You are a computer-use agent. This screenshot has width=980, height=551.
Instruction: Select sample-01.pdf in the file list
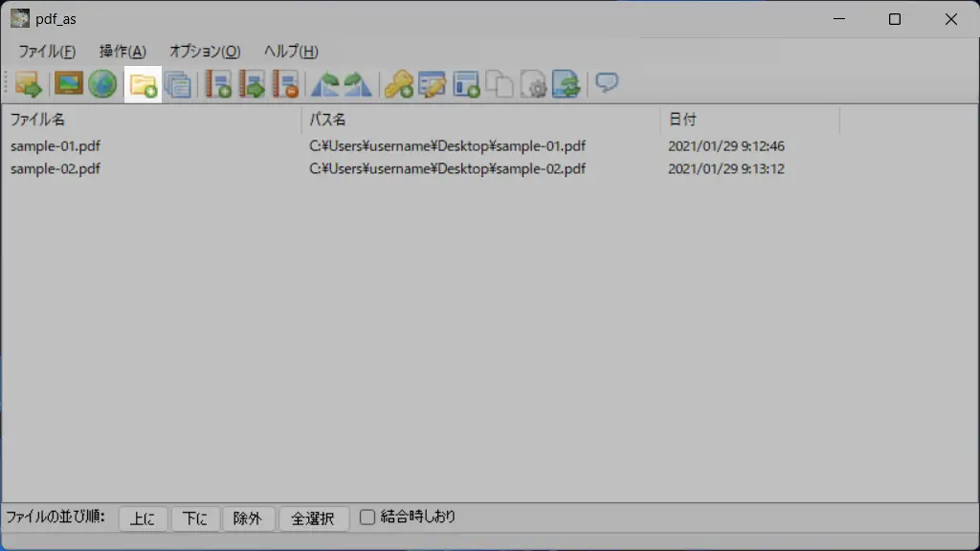(x=56, y=146)
